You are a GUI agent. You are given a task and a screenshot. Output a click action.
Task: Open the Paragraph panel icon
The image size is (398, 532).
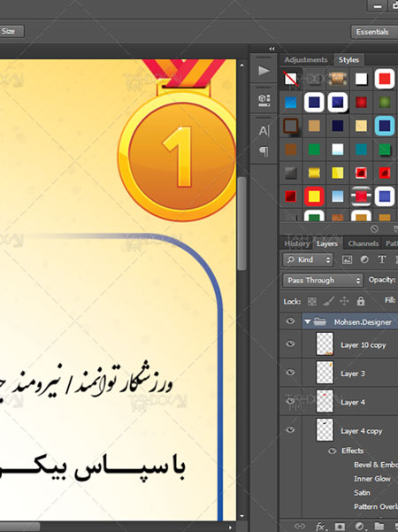tap(264, 151)
